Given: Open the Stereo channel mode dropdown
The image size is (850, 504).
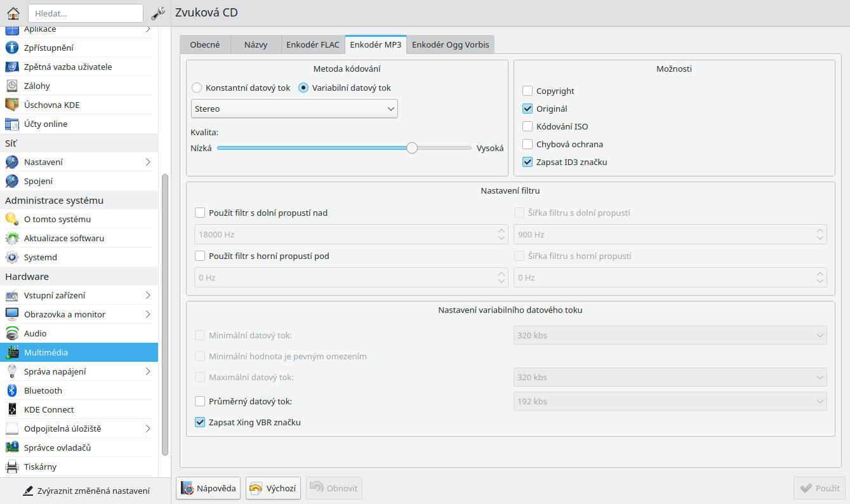Looking at the screenshot, I should (x=295, y=109).
